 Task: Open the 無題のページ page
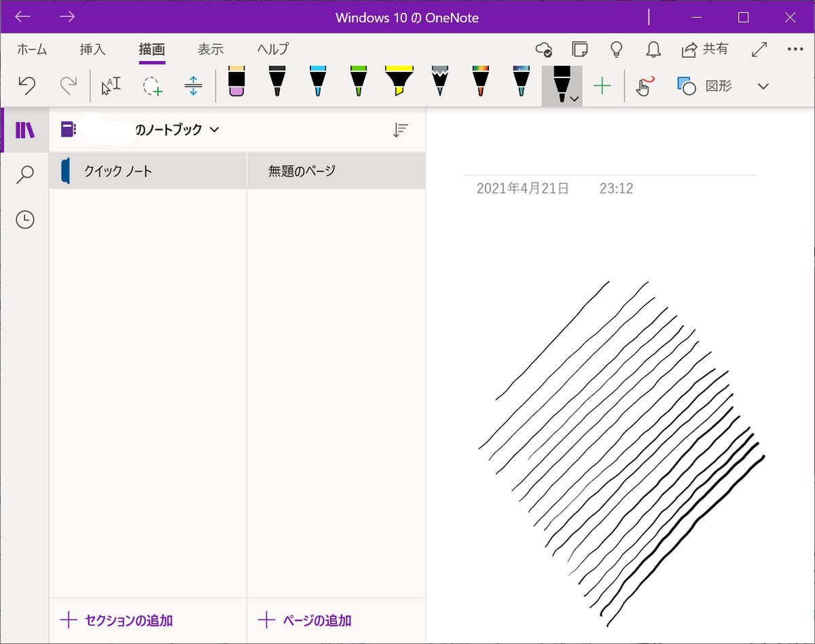[336, 171]
